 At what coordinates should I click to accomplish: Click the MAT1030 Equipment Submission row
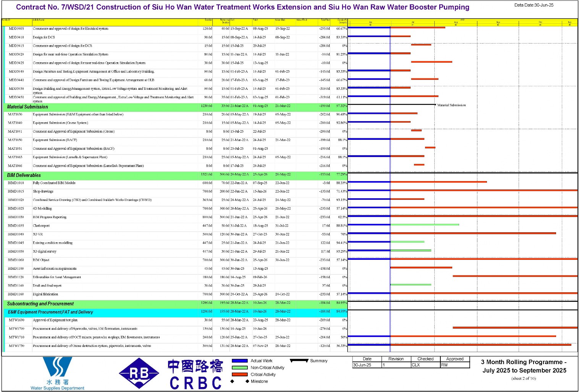click(176, 114)
